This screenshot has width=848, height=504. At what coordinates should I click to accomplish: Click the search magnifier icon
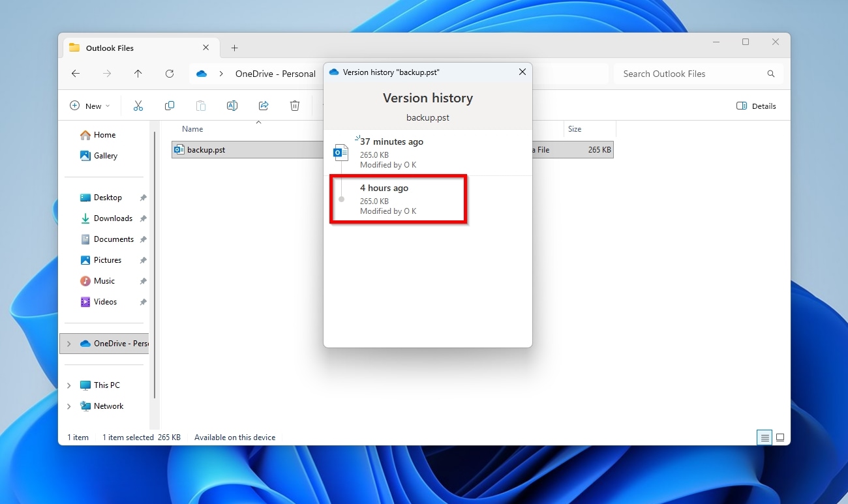point(771,74)
